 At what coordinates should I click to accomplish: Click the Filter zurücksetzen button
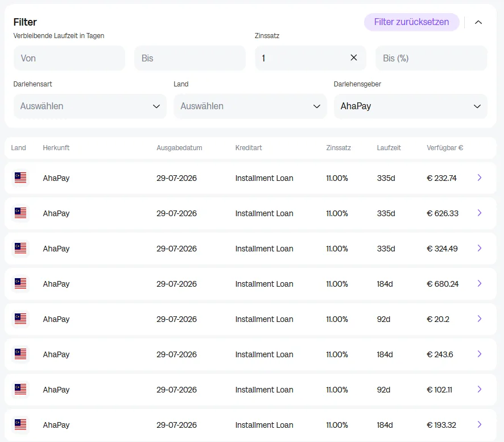pos(411,22)
